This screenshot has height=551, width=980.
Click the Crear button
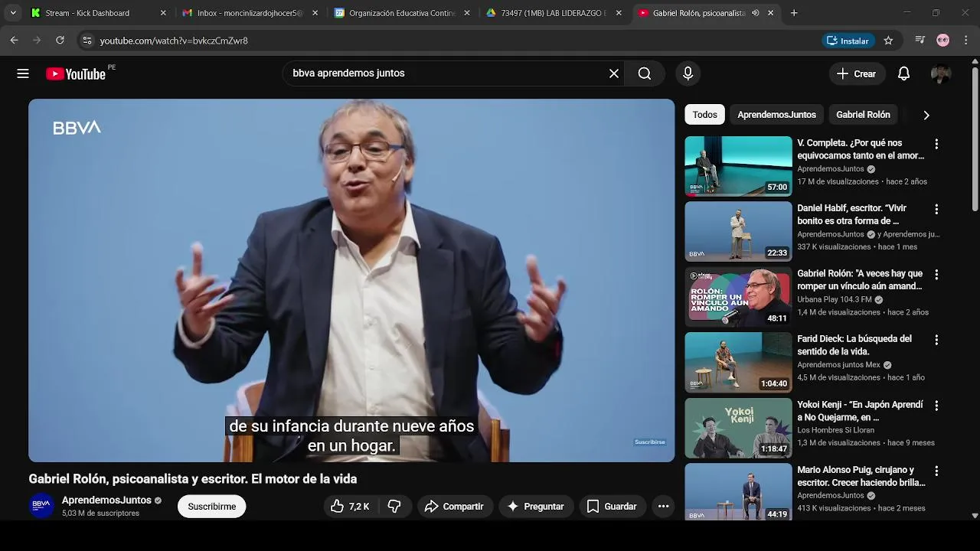click(x=856, y=73)
